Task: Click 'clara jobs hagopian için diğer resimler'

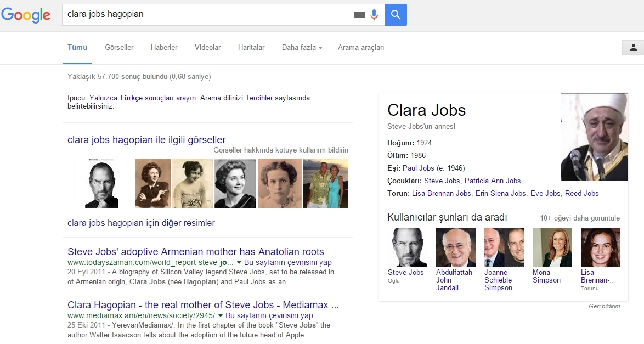Action: pos(141,223)
